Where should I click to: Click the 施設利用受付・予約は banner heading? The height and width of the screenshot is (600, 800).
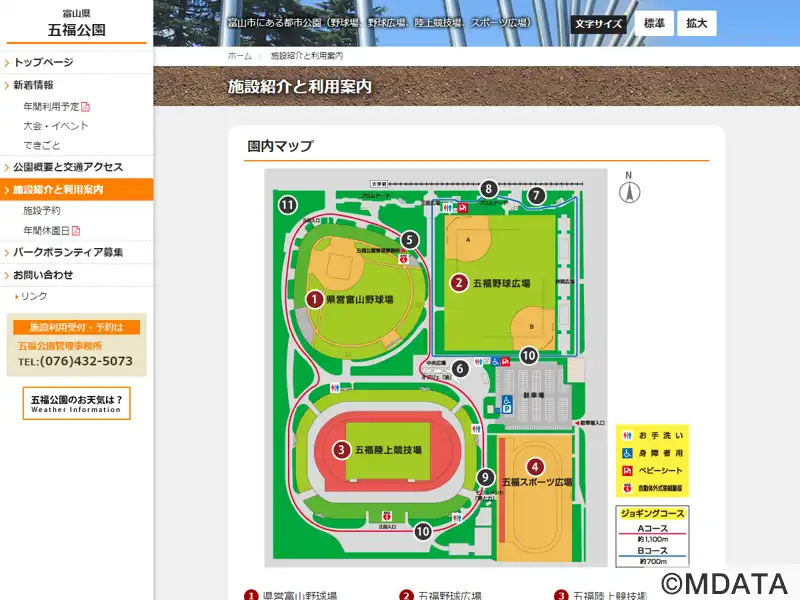[x=77, y=327]
